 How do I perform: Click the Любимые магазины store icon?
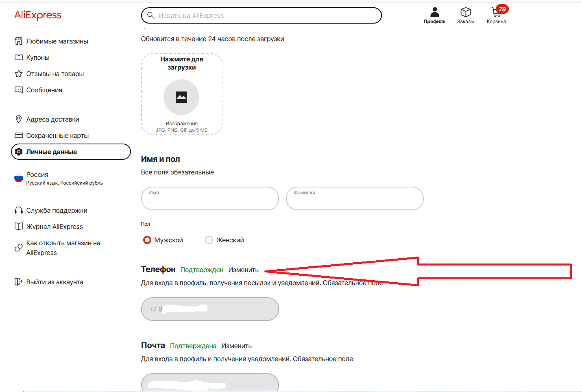point(19,41)
